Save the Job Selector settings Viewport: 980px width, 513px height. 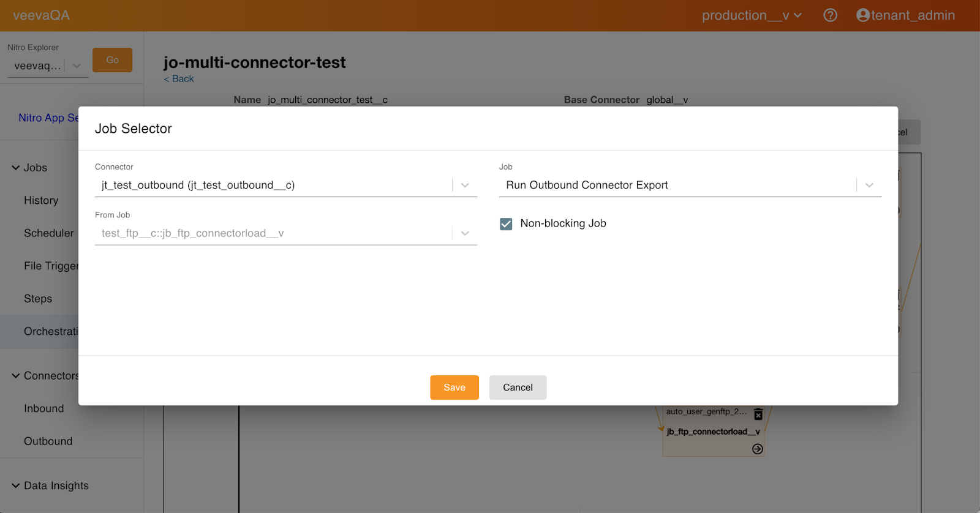pos(454,388)
